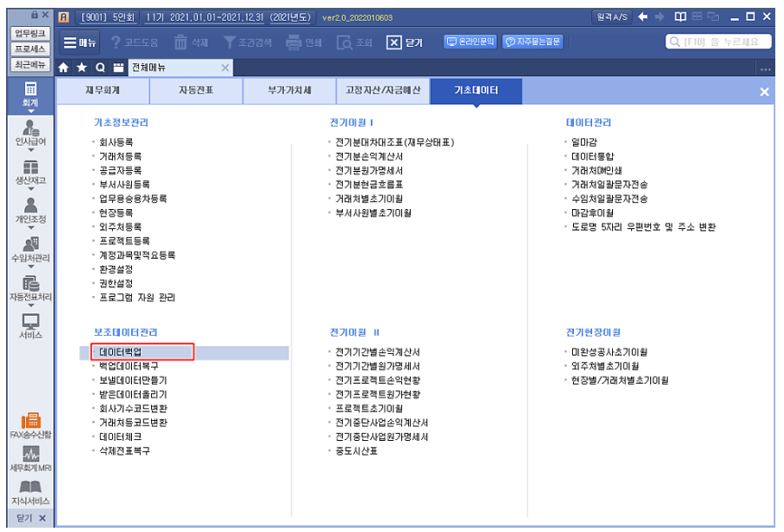Open 전기분대차대조표(재무상태표) item

(x=395, y=142)
